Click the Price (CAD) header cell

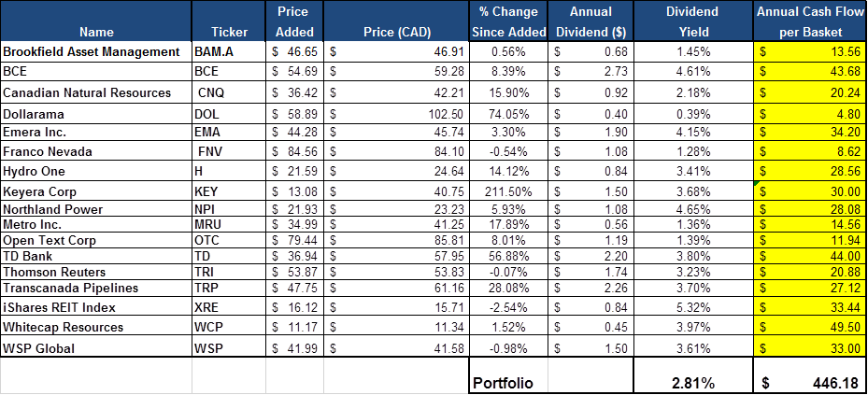tap(396, 21)
